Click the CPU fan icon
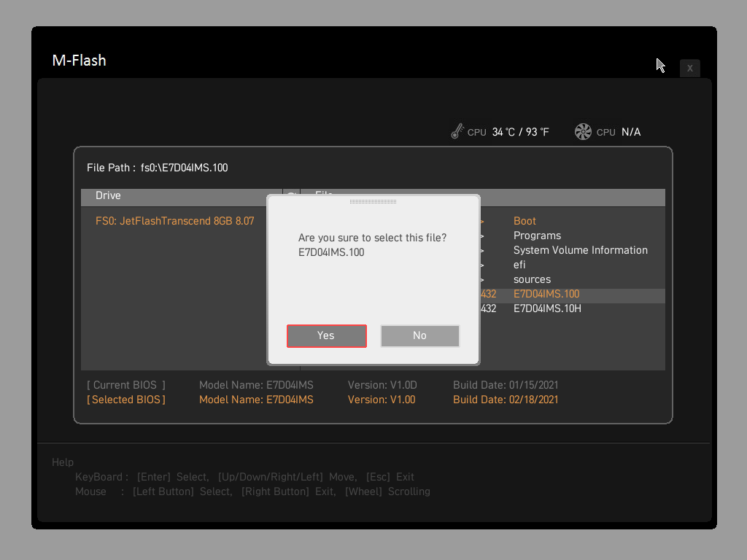Screen dimensions: 747x560 (583, 131)
